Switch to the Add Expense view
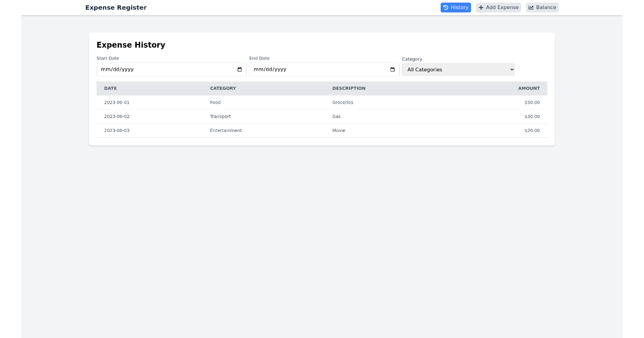 (498, 7)
